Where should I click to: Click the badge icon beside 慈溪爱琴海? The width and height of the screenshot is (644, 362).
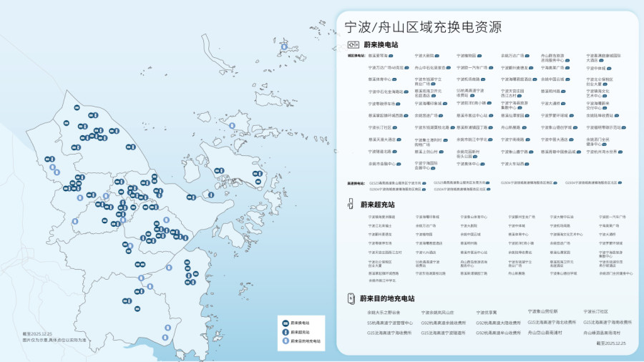[x=391, y=55]
